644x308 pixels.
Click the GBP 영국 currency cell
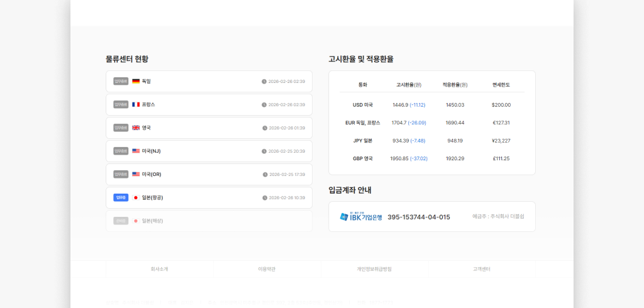point(363,158)
